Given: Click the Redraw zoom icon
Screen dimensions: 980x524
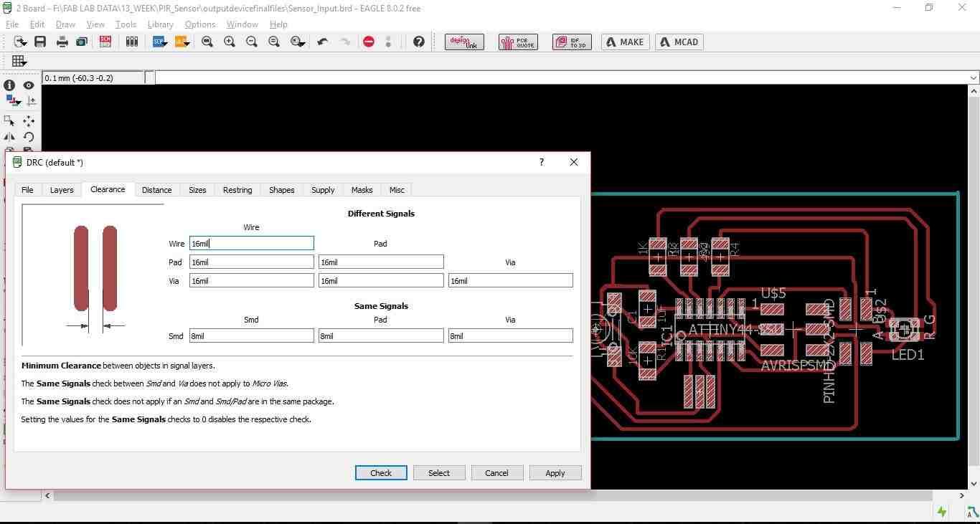Looking at the screenshot, I should click(274, 42).
